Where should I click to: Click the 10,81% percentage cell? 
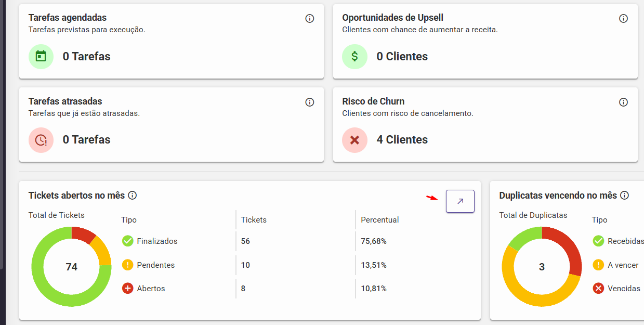(374, 289)
